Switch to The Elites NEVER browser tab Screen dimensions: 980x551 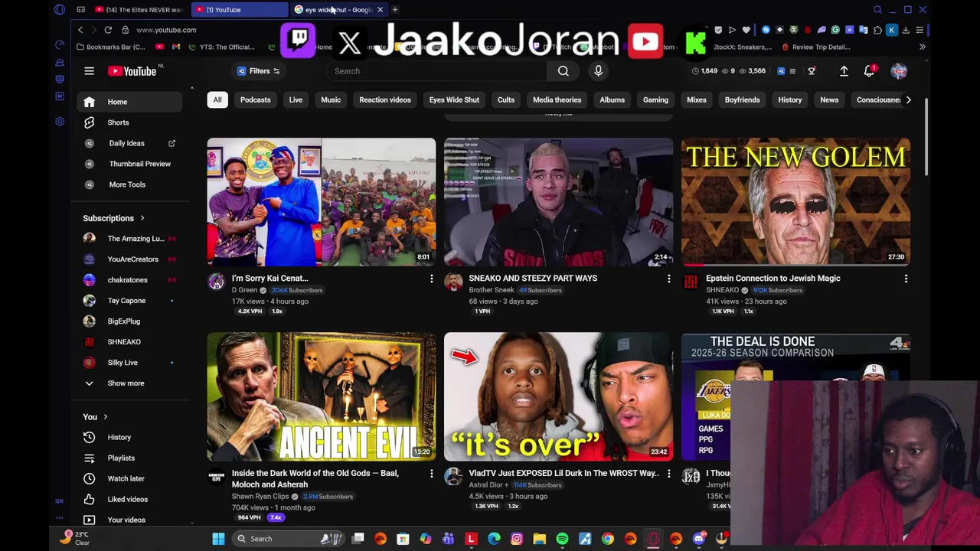point(139,10)
